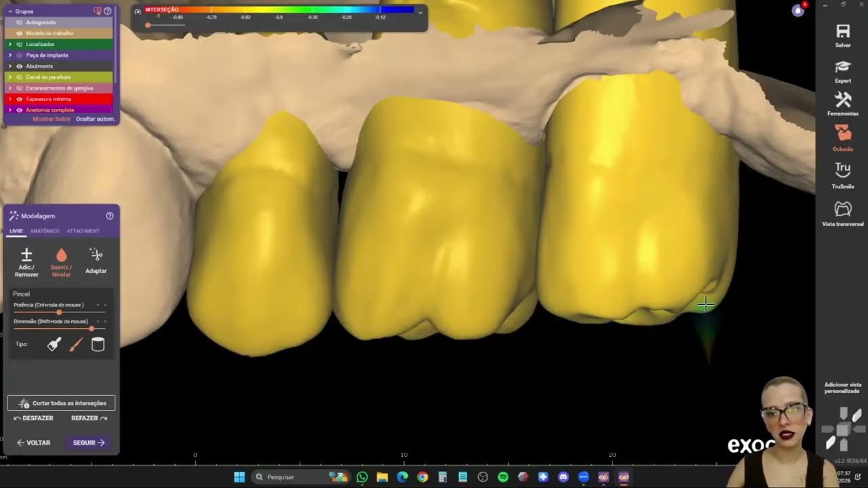868x488 pixels.
Task: Open Spotify from the taskbar
Action: pyautogui.click(x=503, y=477)
